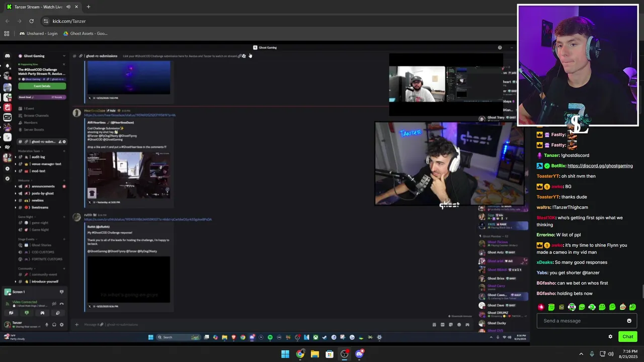Open system tray microphone indicator
The width and height of the screenshot is (644, 362).
(x=592, y=354)
